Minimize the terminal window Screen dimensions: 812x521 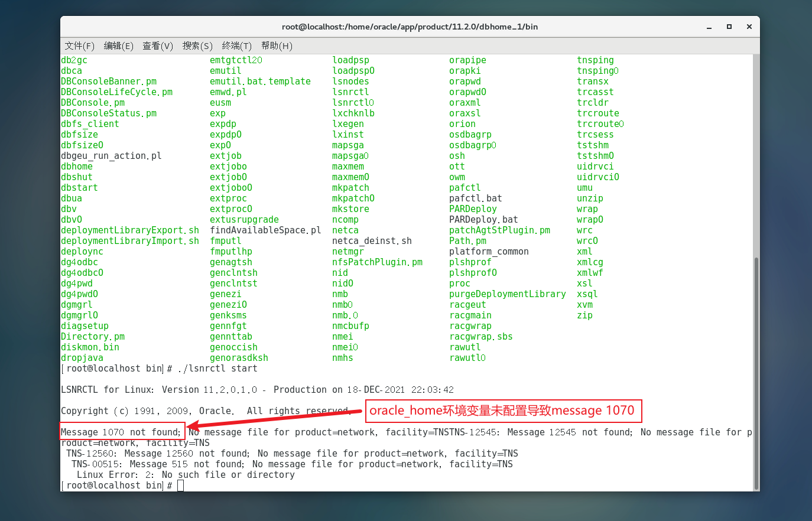pyautogui.click(x=710, y=27)
